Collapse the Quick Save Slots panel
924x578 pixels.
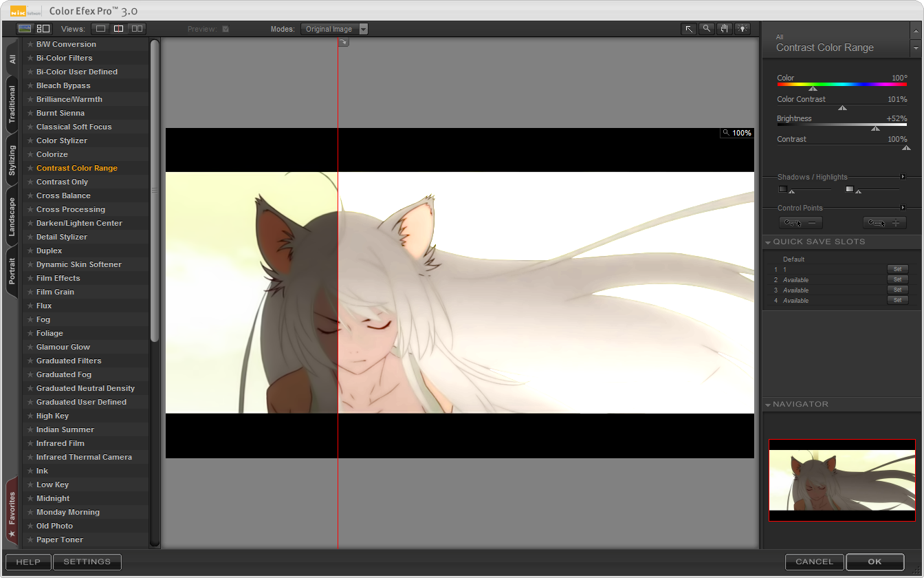pyautogui.click(x=768, y=242)
